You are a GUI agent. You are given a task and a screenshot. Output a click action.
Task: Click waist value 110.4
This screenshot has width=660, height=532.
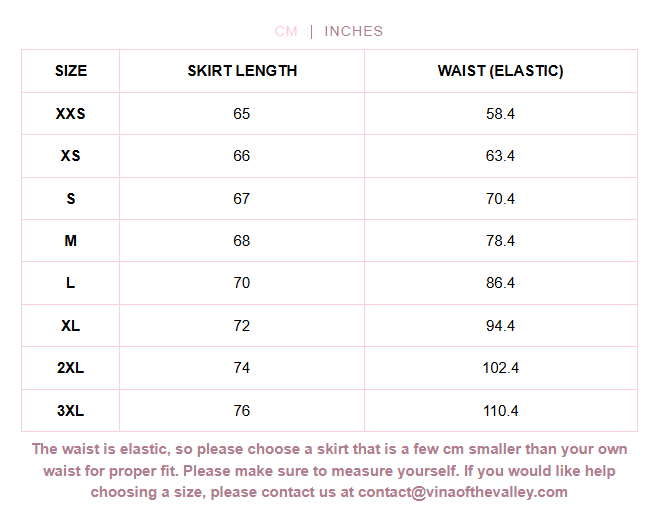(x=500, y=410)
